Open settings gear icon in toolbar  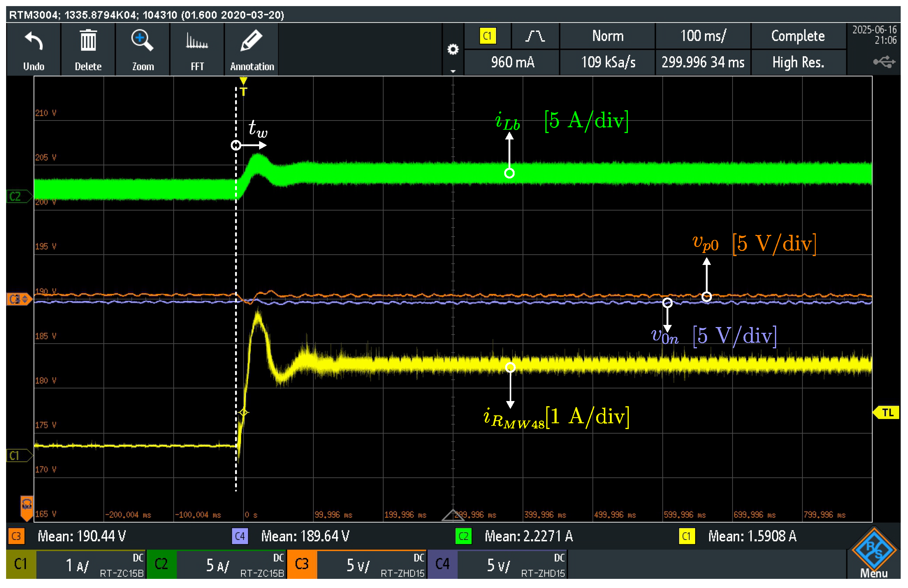coord(452,50)
